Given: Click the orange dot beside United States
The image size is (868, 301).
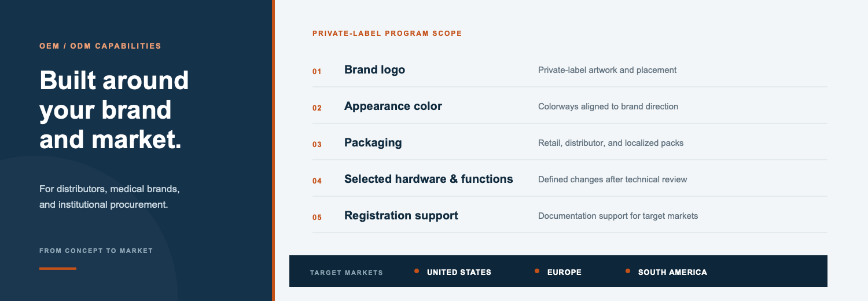Looking at the screenshot, I should pyautogui.click(x=417, y=271).
